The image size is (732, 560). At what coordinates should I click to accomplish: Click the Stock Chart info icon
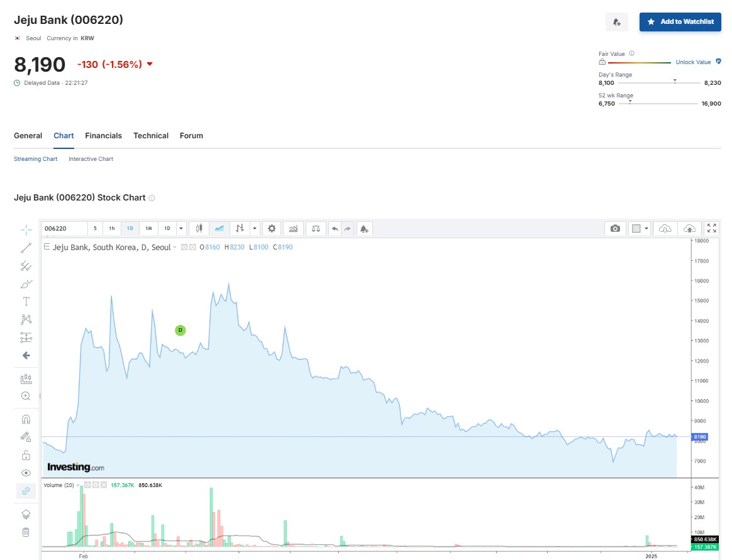pyautogui.click(x=152, y=198)
